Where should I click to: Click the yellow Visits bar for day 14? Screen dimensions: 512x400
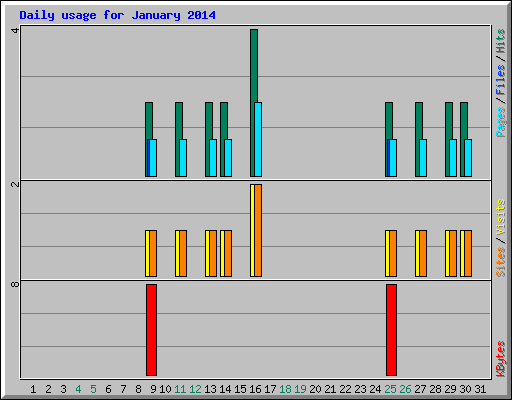[222, 253]
